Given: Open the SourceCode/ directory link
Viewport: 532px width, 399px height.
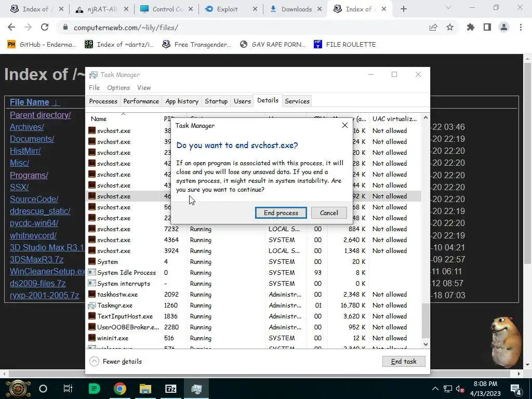Looking at the screenshot, I should [34, 199].
